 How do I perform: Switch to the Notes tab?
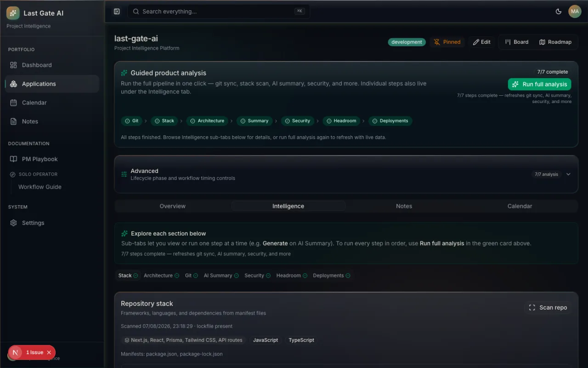pyautogui.click(x=404, y=206)
